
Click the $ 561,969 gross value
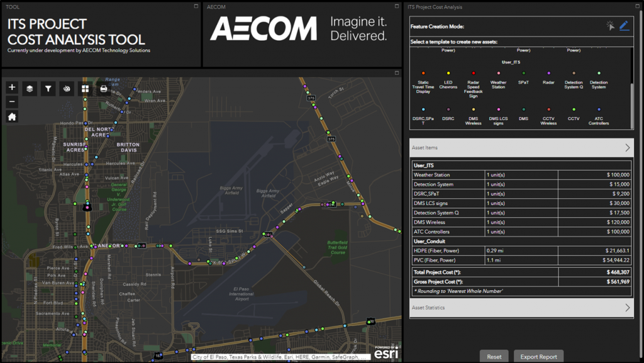(x=618, y=282)
